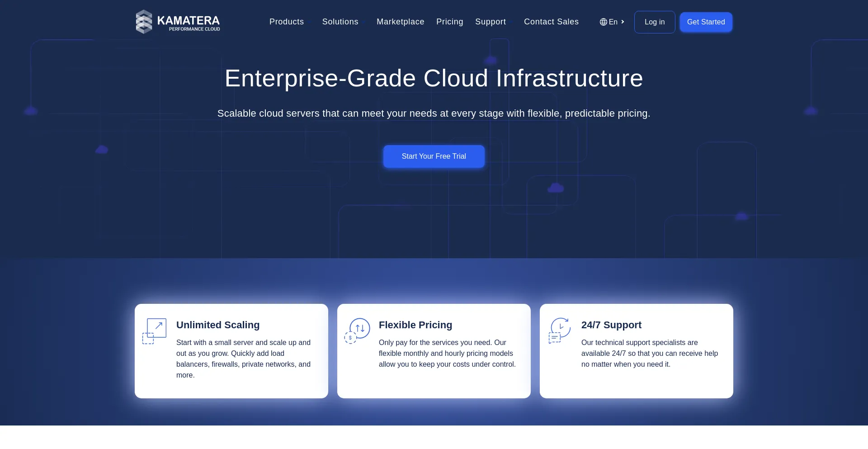Expand the Solutions navigation menu

340,22
